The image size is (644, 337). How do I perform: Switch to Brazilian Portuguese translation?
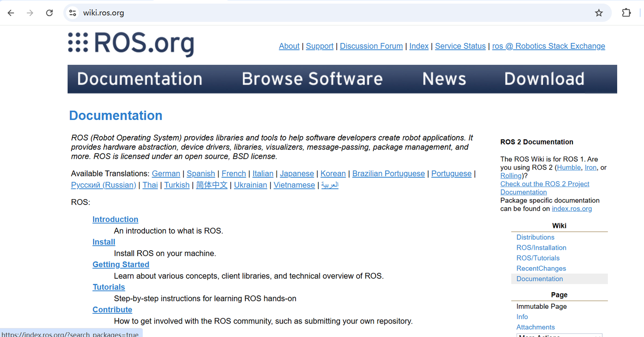(389, 174)
